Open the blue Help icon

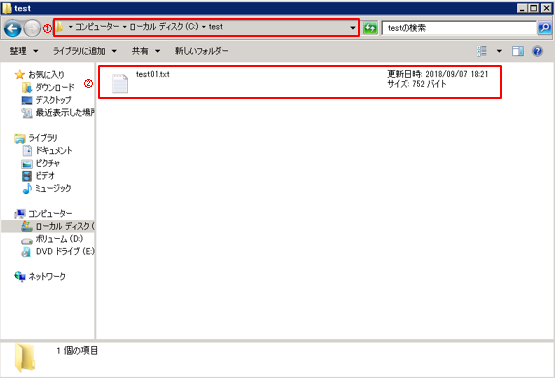[x=537, y=51]
